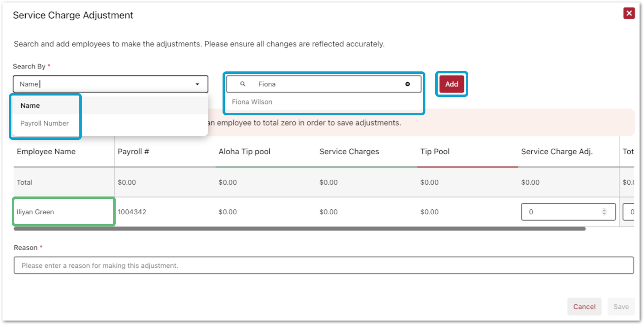Viewport: 644px width, 325px height.
Task: Click into the employee search text field
Action: coord(325,84)
